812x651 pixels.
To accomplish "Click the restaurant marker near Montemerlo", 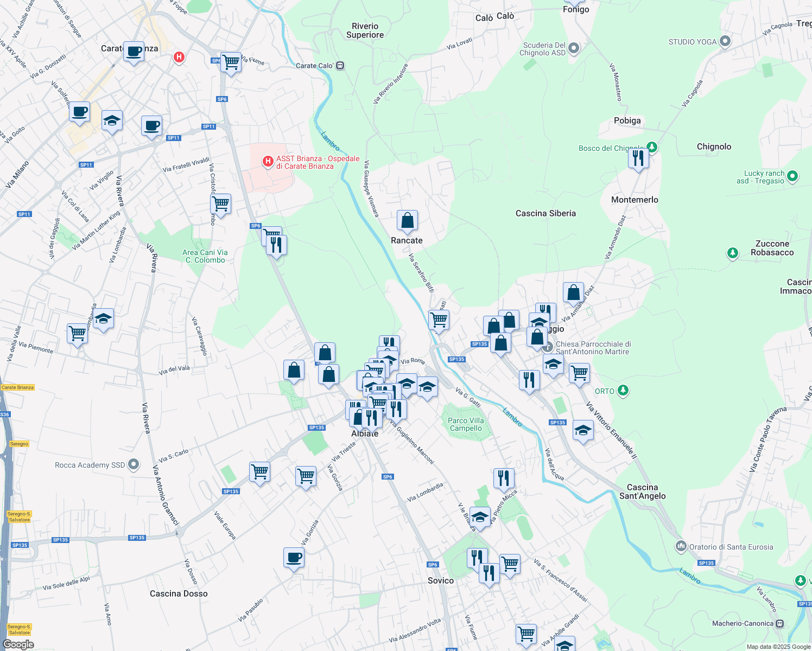I will [638, 158].
